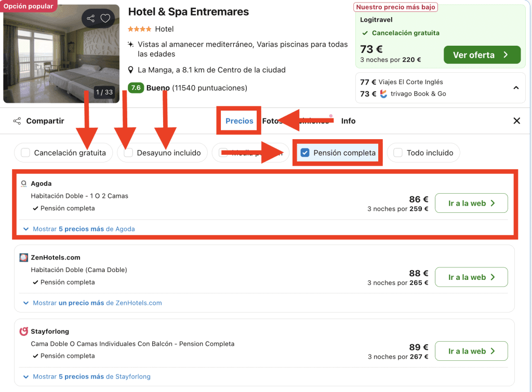The height and width of the screenshot is (392, 532).
Task: Check the Desayuno incluido filter
Action: coord(128,153)
